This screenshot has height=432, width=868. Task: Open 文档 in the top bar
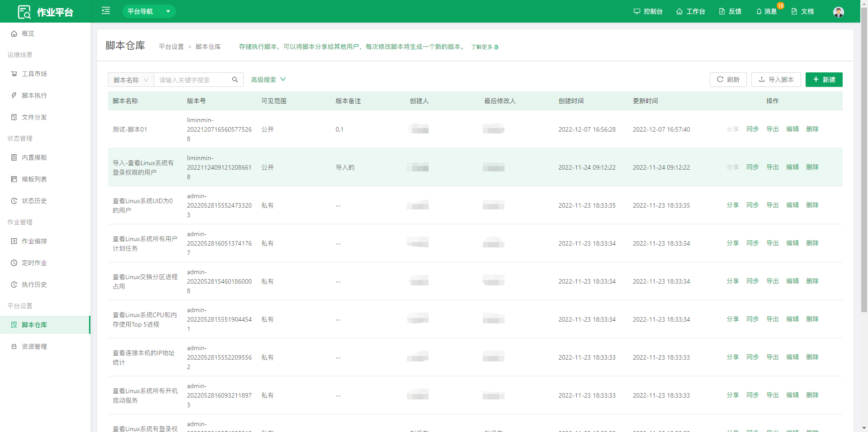[x=802, y=11]
